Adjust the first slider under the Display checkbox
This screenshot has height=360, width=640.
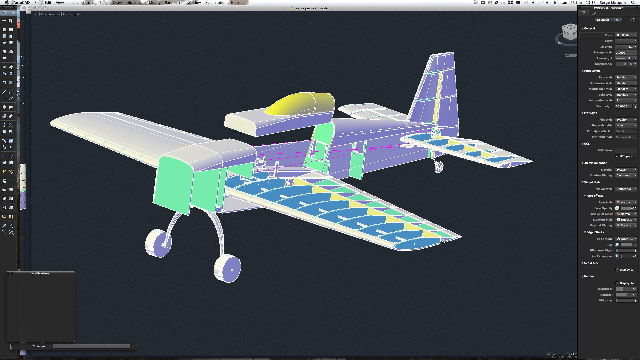pos(626,289)
